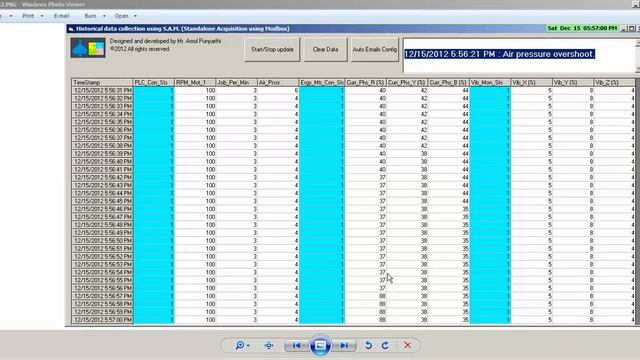Rotate image clockwise
The width and height of the screenshot is (640, 360).
(385, 345)
